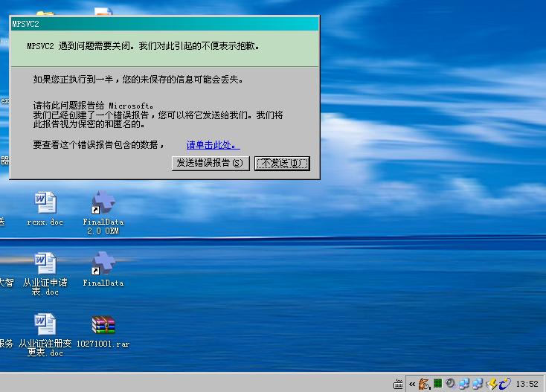Click the 13:52 system clock
The width and height of the screenshot is (546, 392).
coord(527,384)
